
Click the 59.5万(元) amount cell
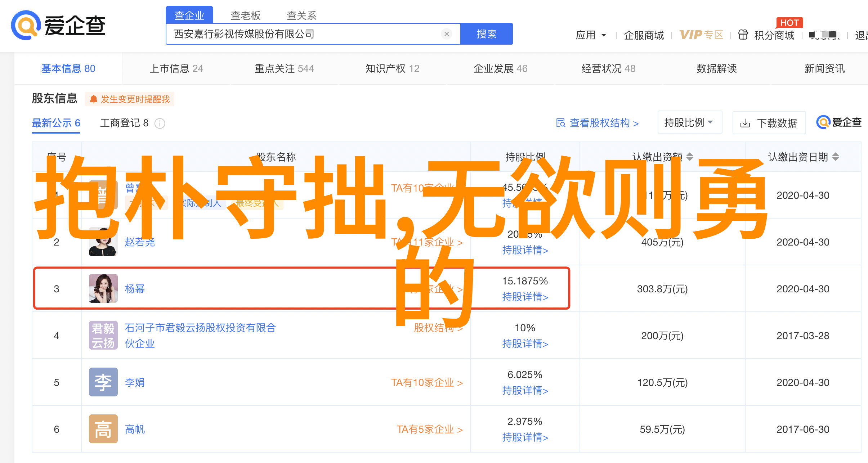(662, 429)
